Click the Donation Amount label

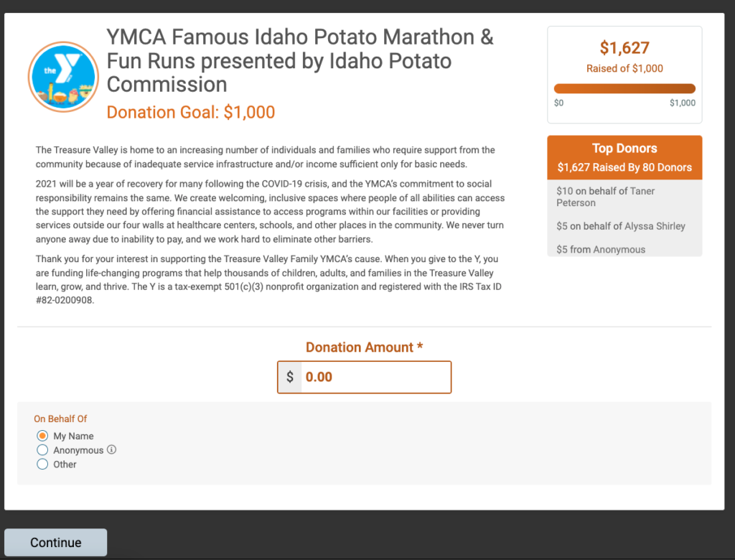click(364, 347)
